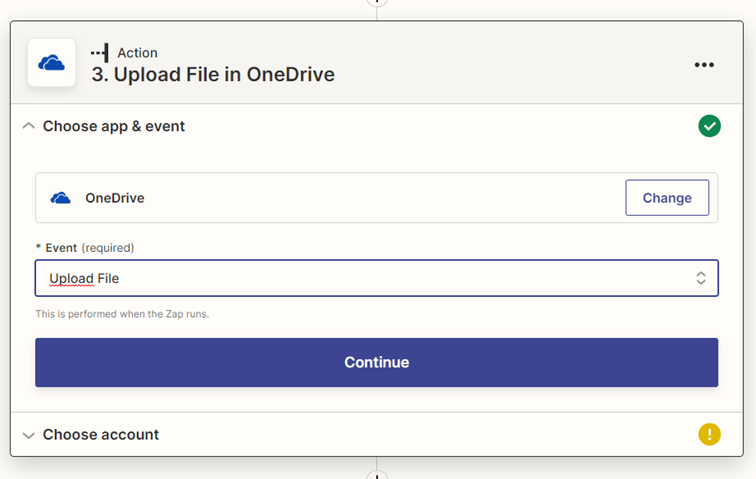Image resolution: width=756 pixels, height=479 pixels.
Task: Click the OneDrive logo in the step header
Action: [51, 64]
